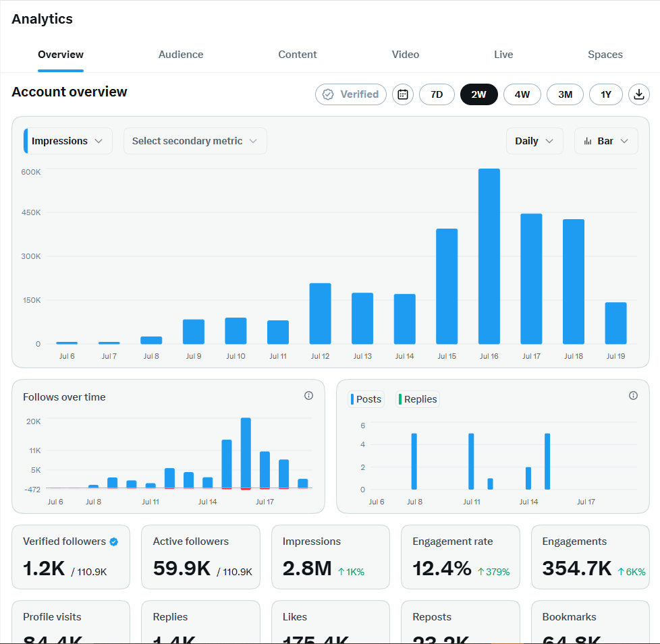
Task: Click the Jul 17 impressions bar
Action: point(531,279)
